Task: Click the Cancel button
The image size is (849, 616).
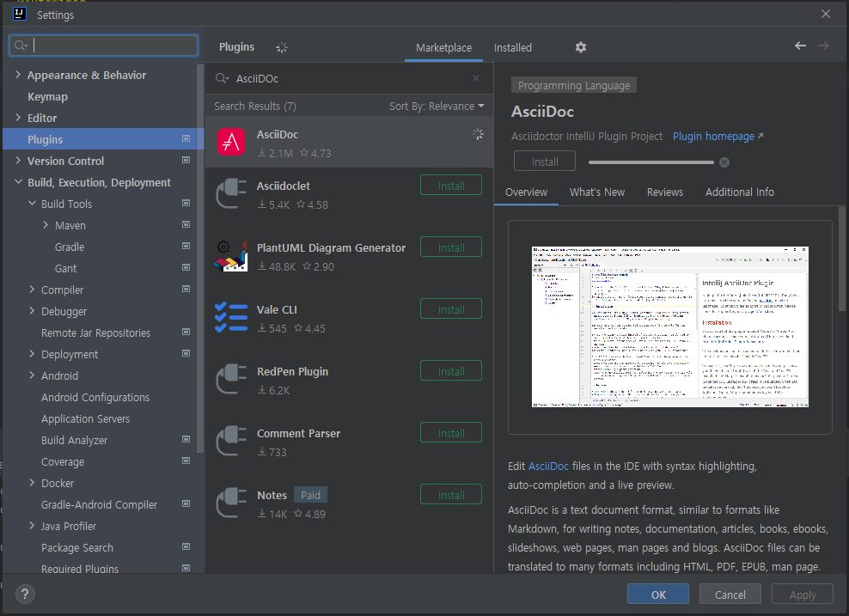Action: 730,595
